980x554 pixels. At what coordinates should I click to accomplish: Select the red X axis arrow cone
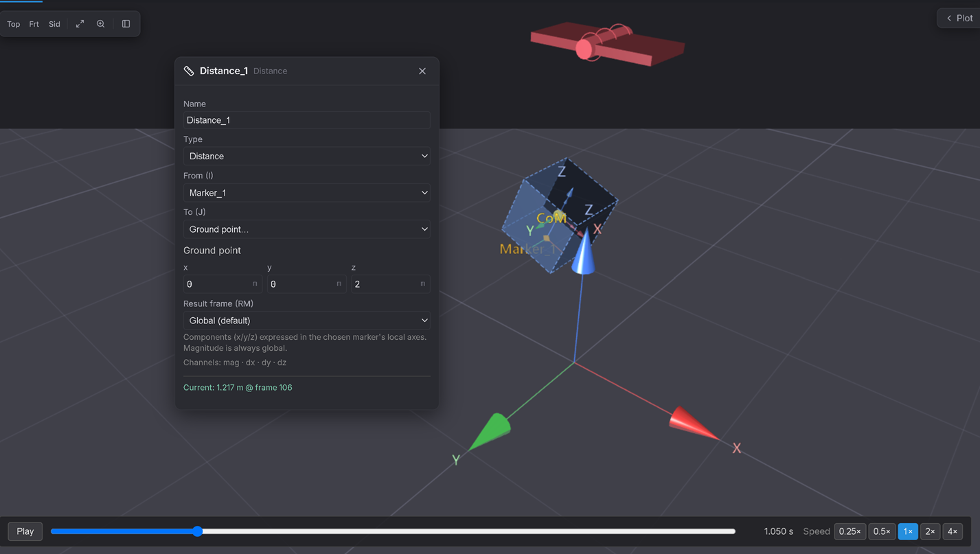click(692, 423)
